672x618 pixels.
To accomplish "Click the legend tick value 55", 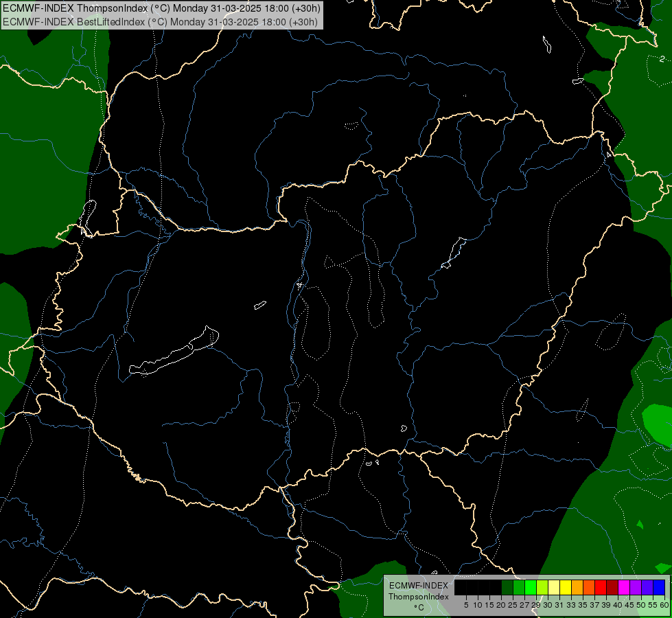I will click(x=653, y=605).
